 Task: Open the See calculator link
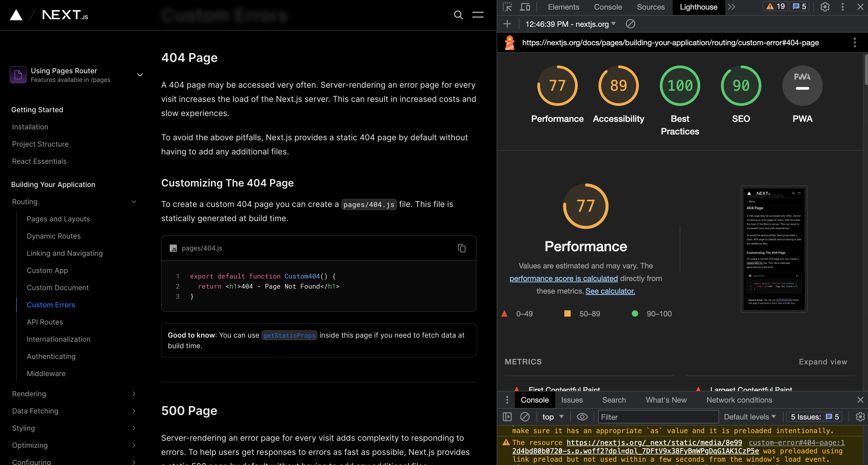click(x=610, y=291)
